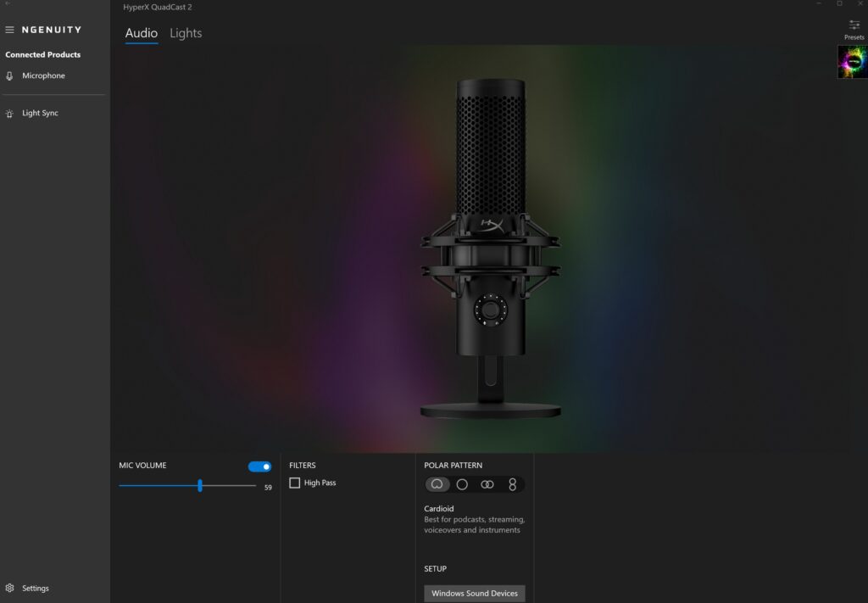
Task: Click the Windows Sound Devices button
Action: coord(475,594)
